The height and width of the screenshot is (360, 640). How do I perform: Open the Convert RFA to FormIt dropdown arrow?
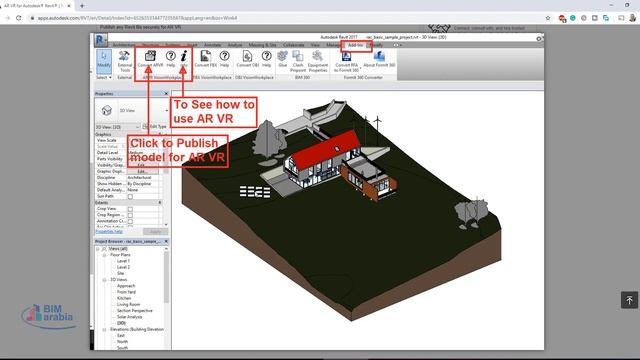(360, 68)
